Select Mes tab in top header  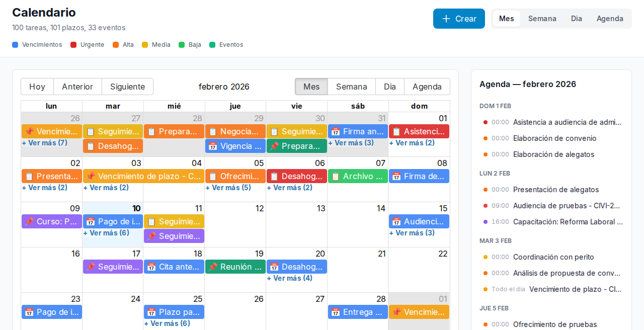click(x=507, y=19)
